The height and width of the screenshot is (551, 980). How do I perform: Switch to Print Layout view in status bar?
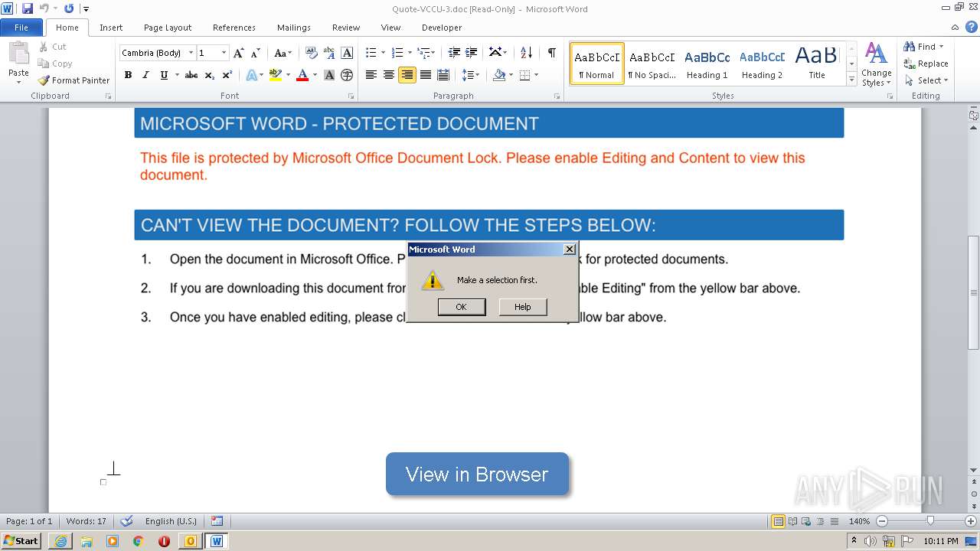(x=778, y=521)
